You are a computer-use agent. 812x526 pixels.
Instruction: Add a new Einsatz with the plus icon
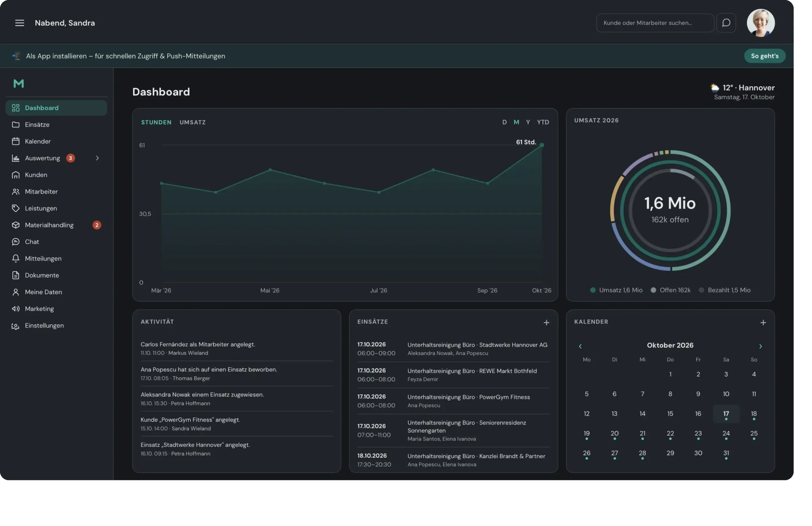click(546, 323)
